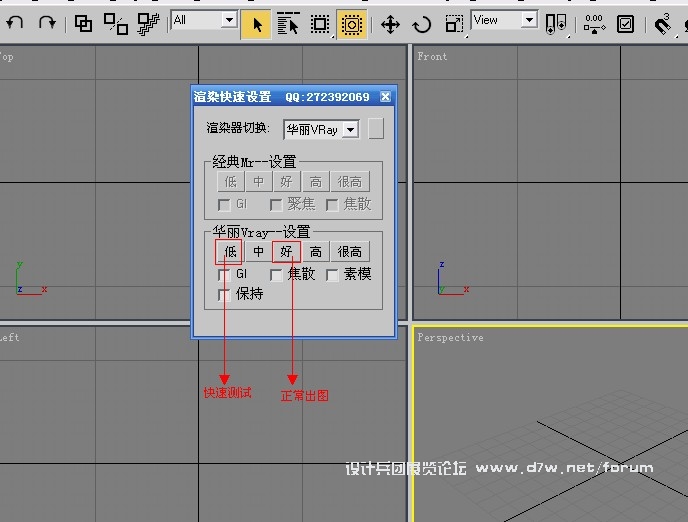The image size is (688, 522).
Task: Activate the Select Object arrow tool
Action: [256, 25]
